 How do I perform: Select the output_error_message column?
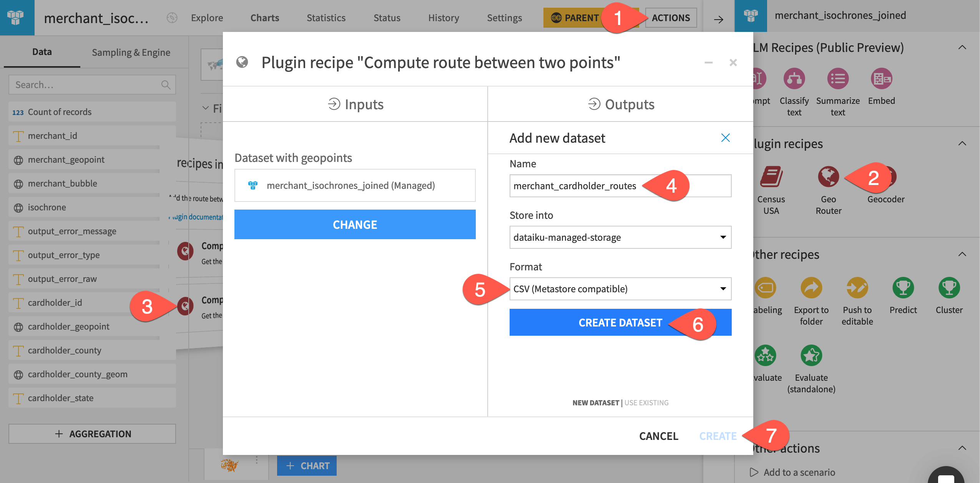point(92,231)
